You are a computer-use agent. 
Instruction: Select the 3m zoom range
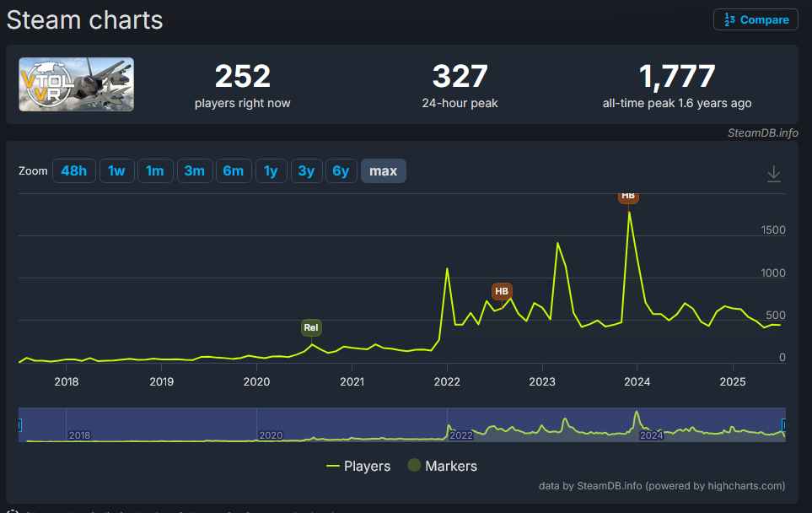coord(195,171)
